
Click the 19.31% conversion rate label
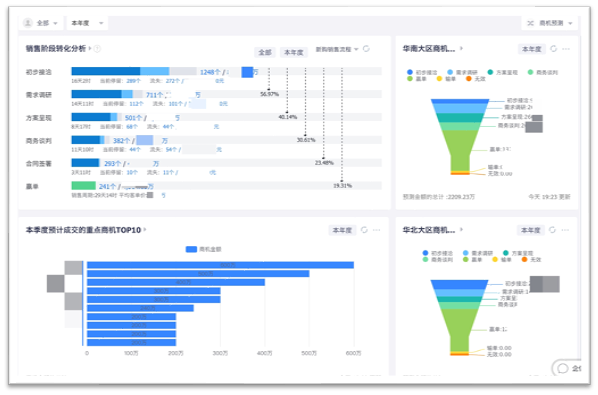coord(342,186)
